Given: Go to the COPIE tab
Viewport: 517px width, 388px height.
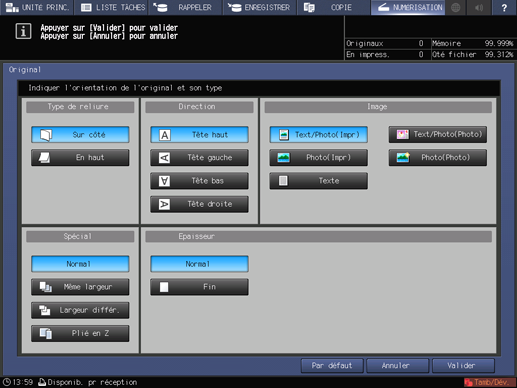Looking at the screenshot, I should pyautogui.click(x=333, y=7).
